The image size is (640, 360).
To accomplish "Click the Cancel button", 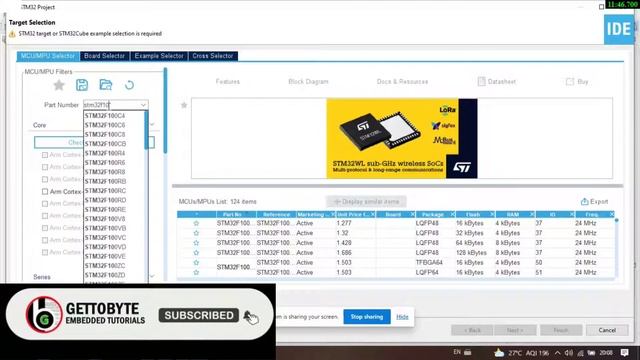I will coord(607,330).
